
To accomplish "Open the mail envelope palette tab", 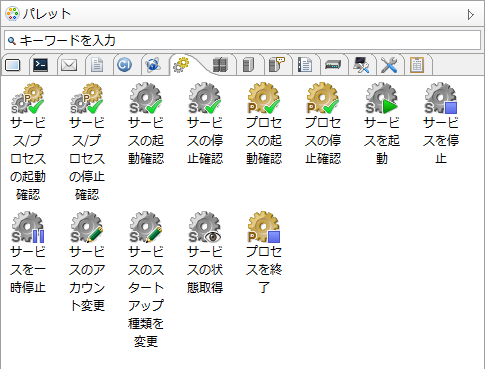I will tap(69, 65).
